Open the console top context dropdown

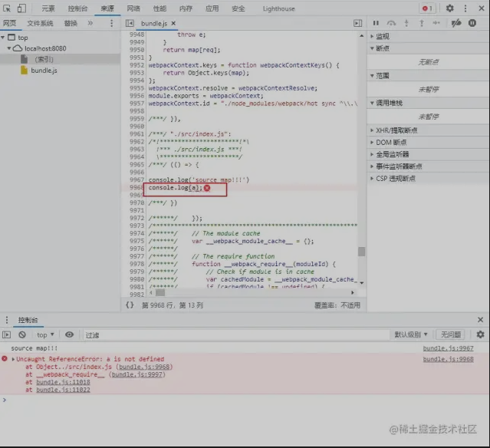(x=45, y=334)
